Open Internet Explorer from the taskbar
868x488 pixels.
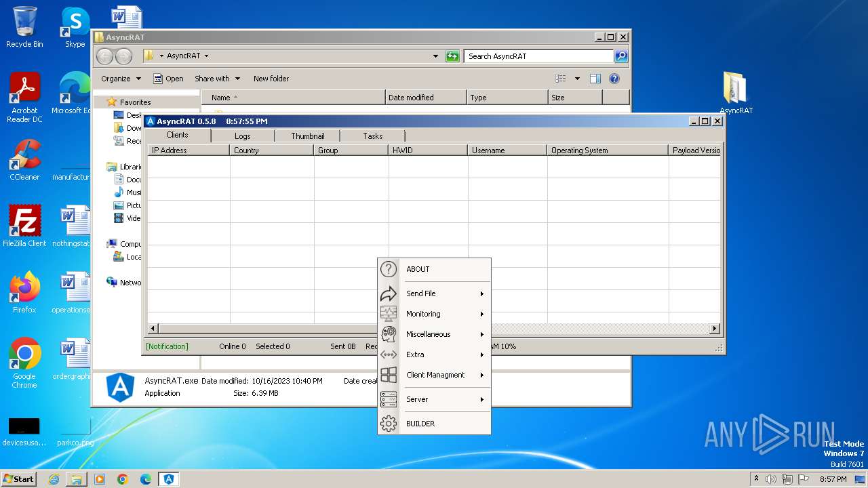(x=54, y=479)
